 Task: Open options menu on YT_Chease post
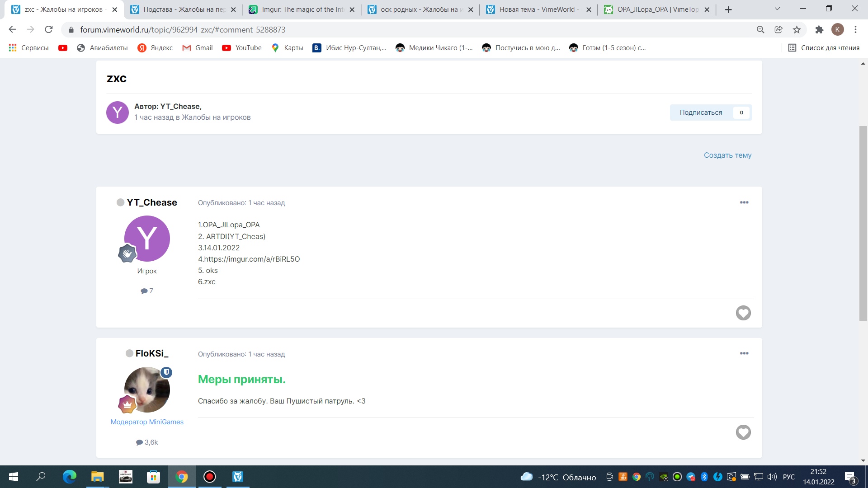[x=744, y=202]
